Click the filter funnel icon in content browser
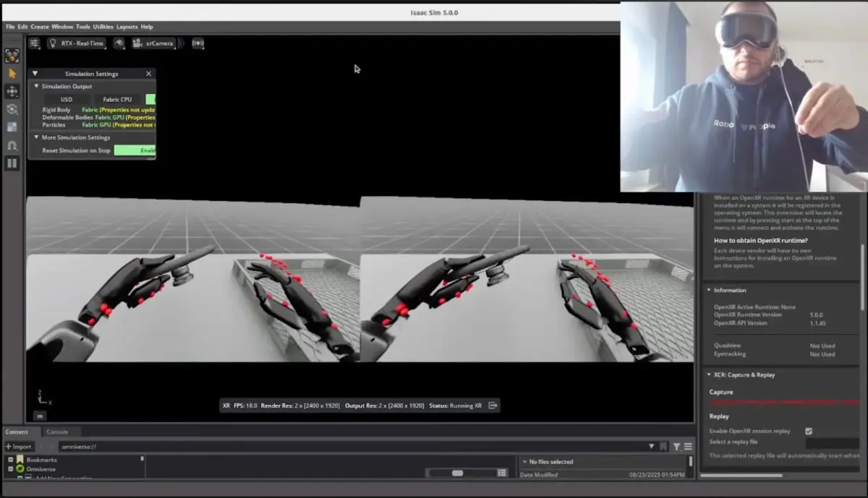Image resolution: width=868 pixels, height=498 pixels. coord(677,447)
